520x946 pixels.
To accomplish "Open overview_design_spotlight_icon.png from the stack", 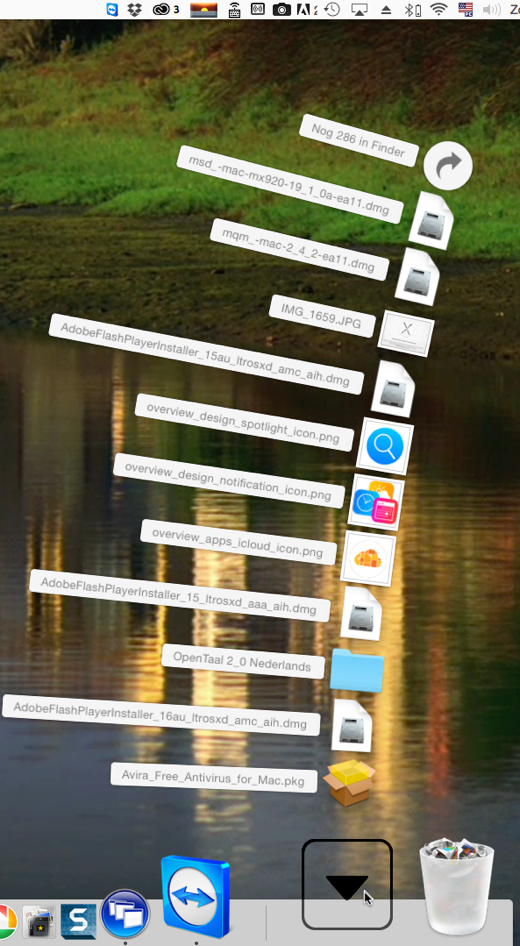I will [x=385, y=446].
